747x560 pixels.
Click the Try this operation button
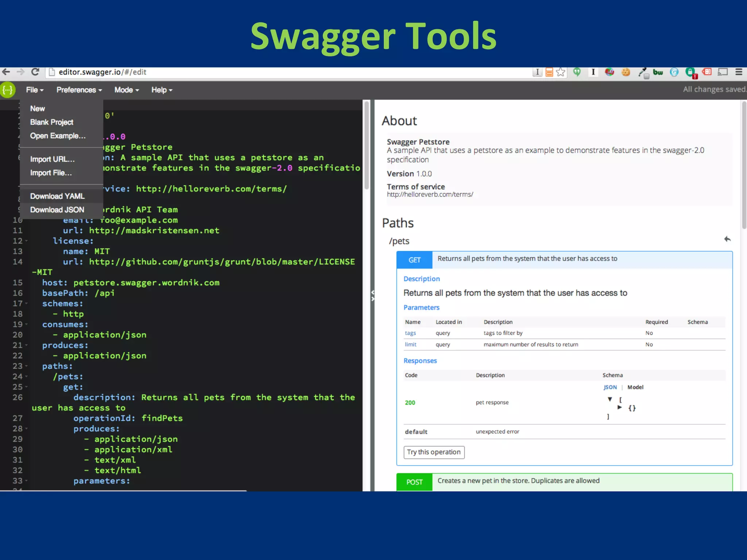click(x=434, y=452)
